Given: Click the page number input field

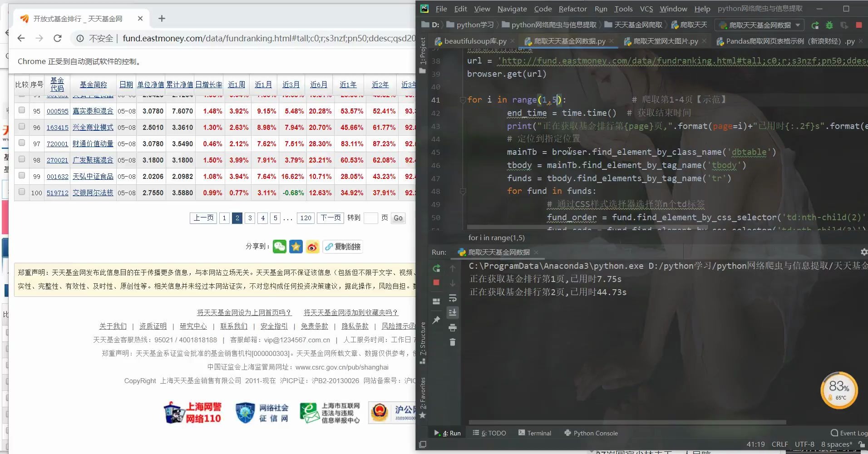Looking at the screenshot, I should click(371, 218).
